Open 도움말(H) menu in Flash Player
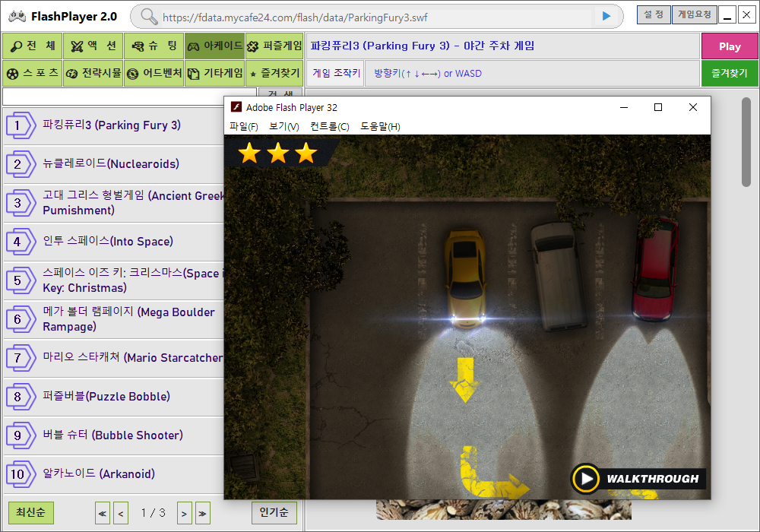Viewport: 760px width, 532px height. click(x=380, y=126)
